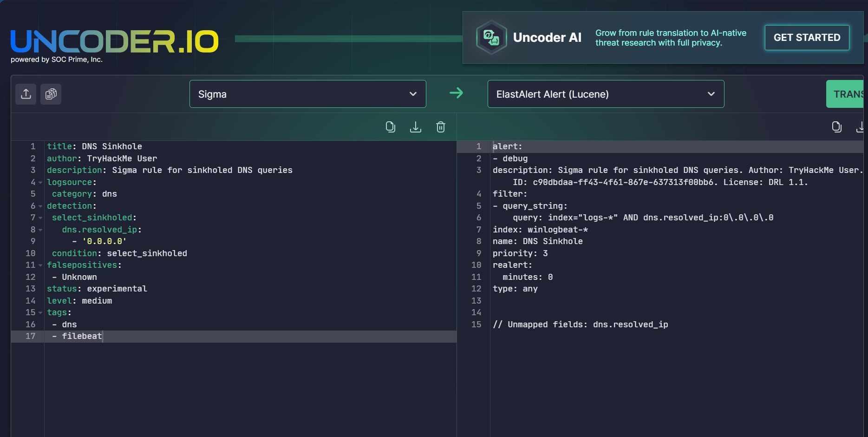This screenshot has height=437, width=868.
Task: Download the Sigma input rule
Action: click(416, 127)
